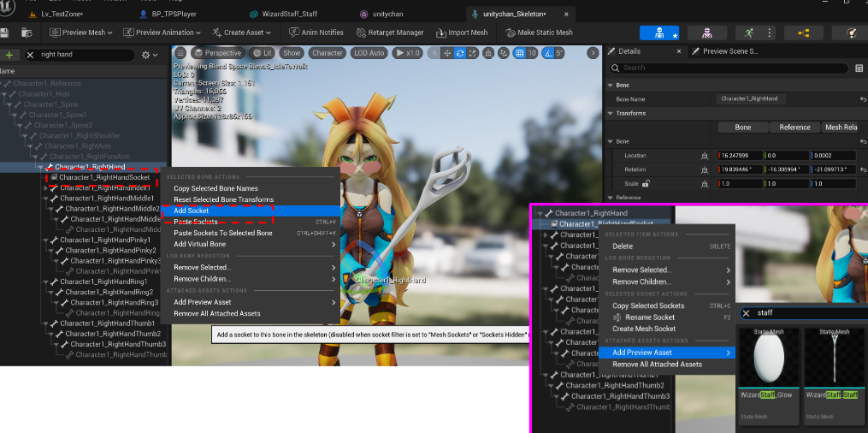Open the LOD Auto dropdown

tap(368, 53)
